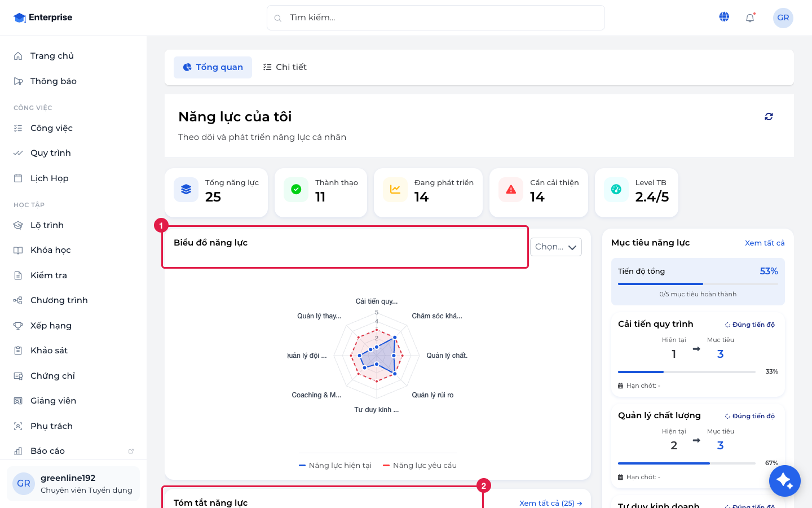Click Quản lý chất lượng 67% progress bar
The width and height of the screenshot is (812, 508).
coord(687,463)
